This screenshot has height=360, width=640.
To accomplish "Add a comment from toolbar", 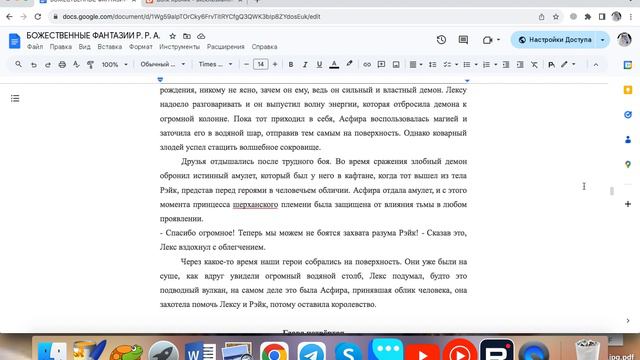I will pyautogui.click(x=381, y=64).
